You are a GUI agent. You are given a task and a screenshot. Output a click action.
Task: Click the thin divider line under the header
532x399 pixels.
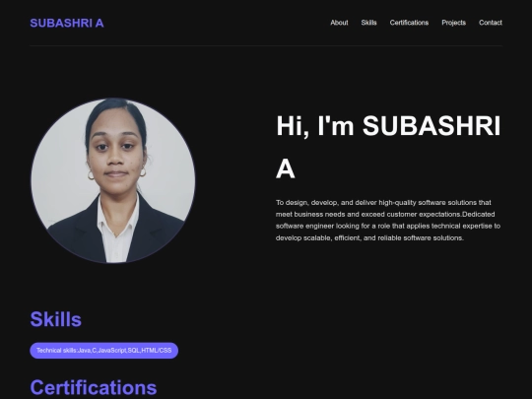pos(266,45)
